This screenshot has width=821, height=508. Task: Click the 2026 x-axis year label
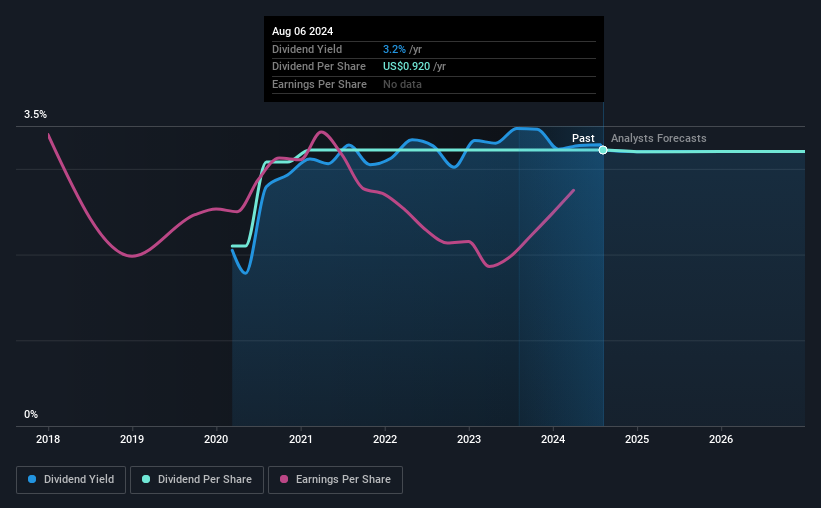pos(721,439)
